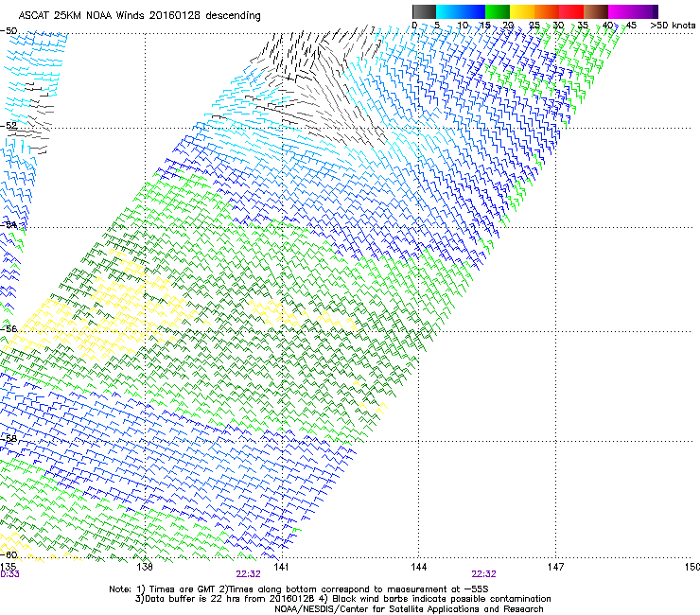Click the '45' legend scale label
Image resolution: width=700 pixels, height=615 pixels.
[631, 25]
